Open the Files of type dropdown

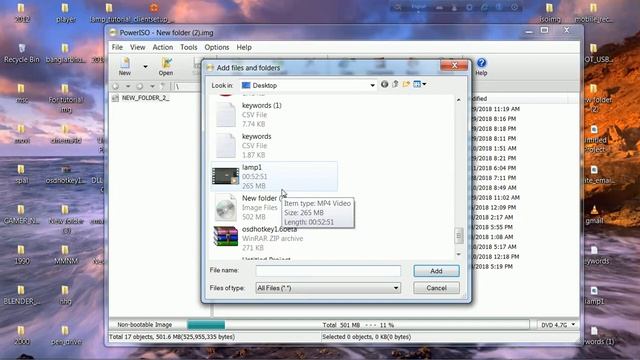click(328, 288)
